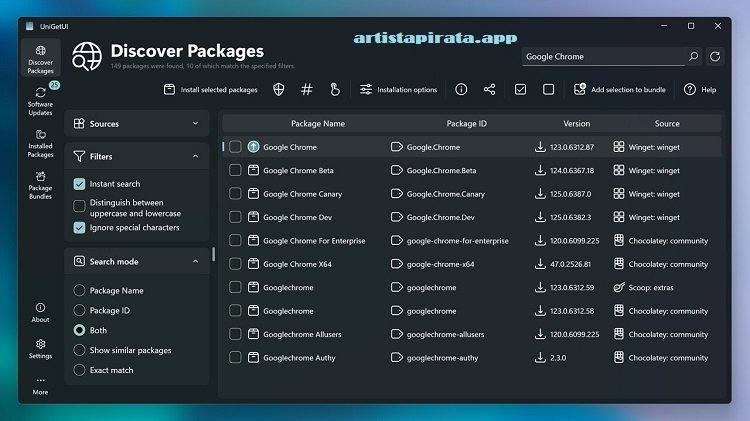Open Discover Packages in the sidebar
Screen dimensions: 750x421
(x=41, y=59)
